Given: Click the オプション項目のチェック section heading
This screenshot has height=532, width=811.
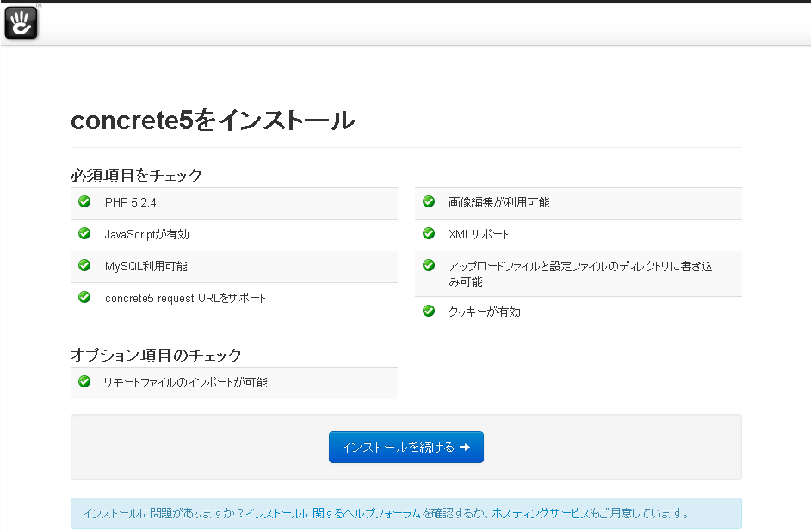Looking at the screenshot, I should (x=156, y=355).
